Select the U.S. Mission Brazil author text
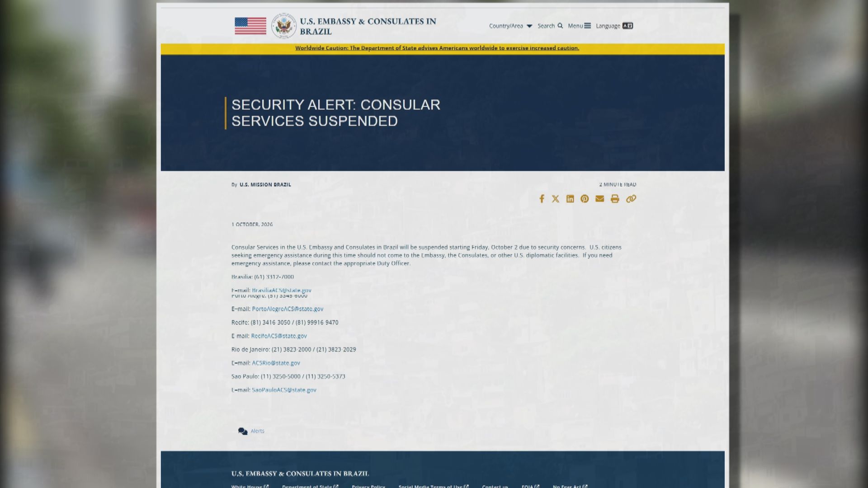 point(265,184)
